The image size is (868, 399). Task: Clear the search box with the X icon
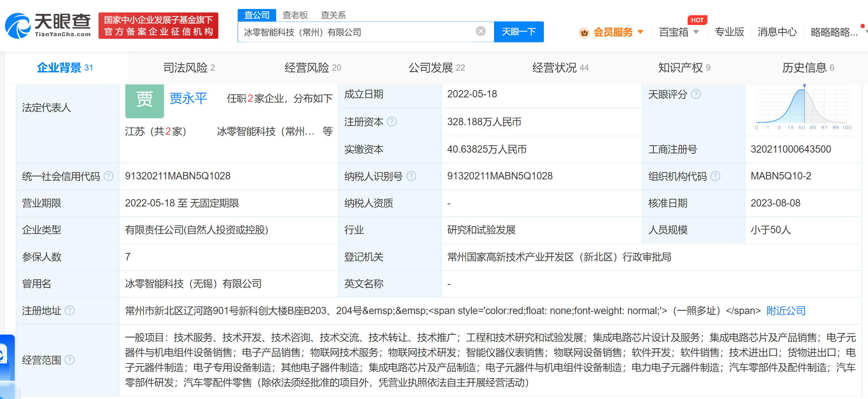(481, 31)
